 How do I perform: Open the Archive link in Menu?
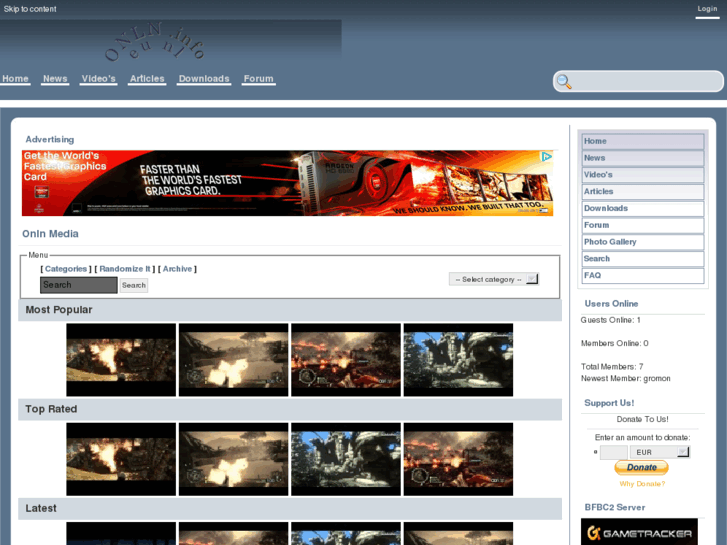click(x=177, y=269)
